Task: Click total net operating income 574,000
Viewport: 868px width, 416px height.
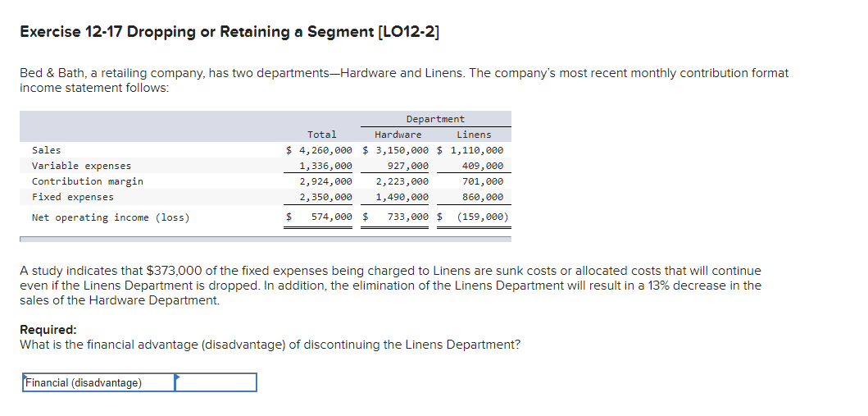Action: pos(332,217)
